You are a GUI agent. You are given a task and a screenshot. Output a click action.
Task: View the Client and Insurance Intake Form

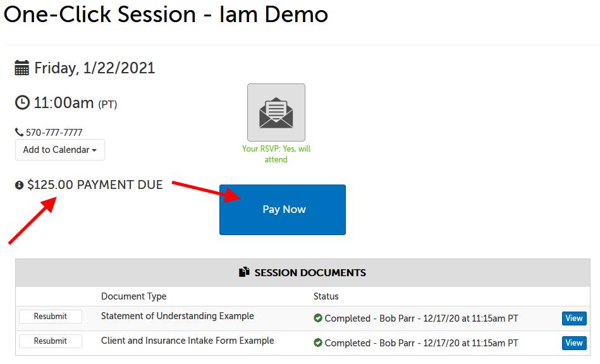(573, 343)
